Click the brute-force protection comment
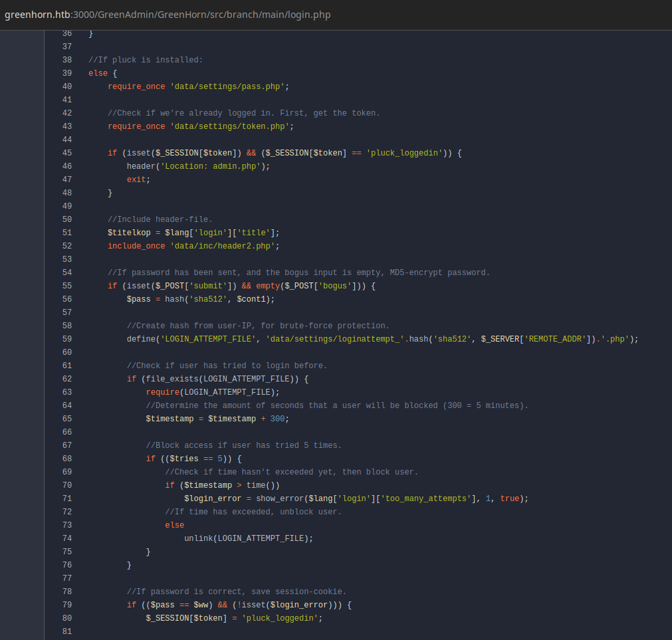 (259, 326)
